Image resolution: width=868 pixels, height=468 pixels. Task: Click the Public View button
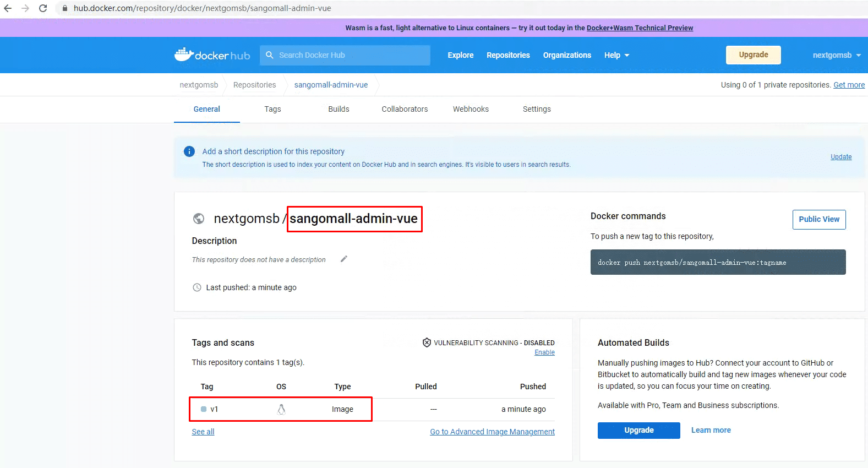pyautogui.click(x=819, y=219)
